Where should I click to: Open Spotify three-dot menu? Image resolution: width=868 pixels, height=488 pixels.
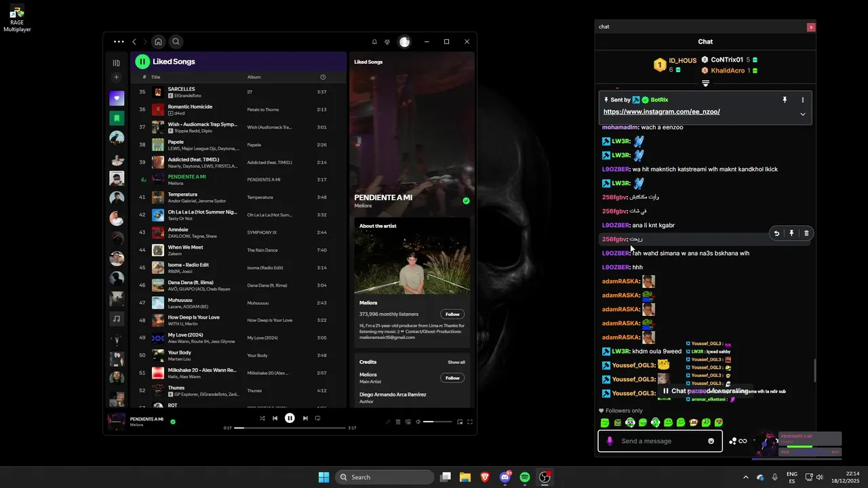[x=119, y=42]
